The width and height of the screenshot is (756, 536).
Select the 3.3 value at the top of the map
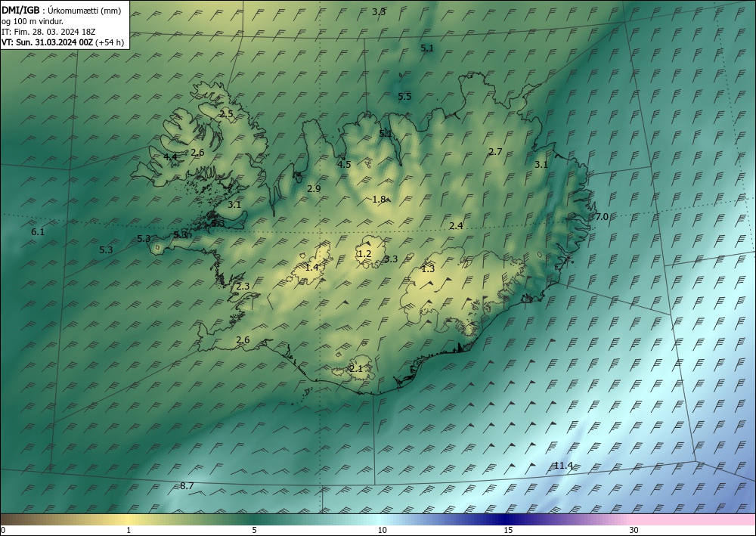tap(379, 11)
